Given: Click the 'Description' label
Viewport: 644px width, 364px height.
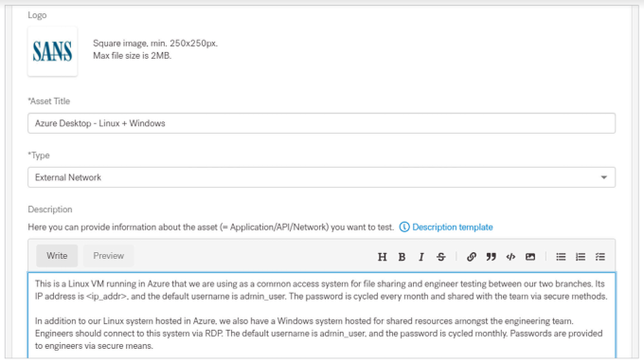Looking at the screenshot, I should coord(50,209).
